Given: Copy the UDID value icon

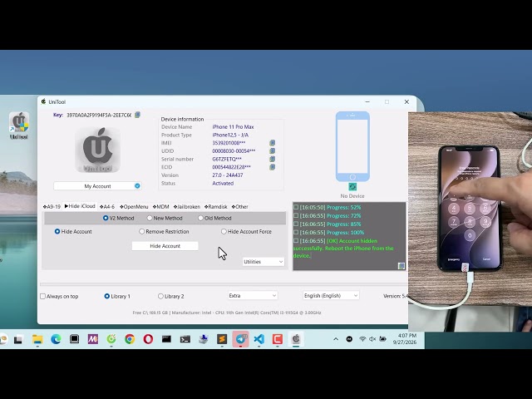Looking at the screenshot, I should (x=272, y=151).
